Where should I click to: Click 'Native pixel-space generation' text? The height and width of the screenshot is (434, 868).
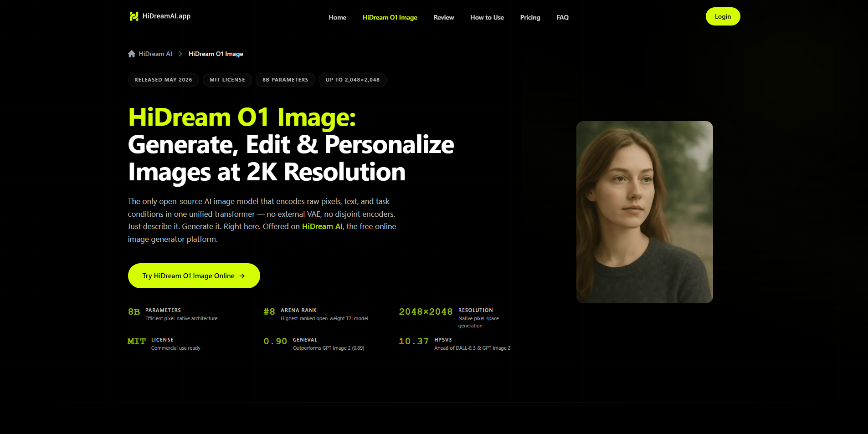point(478,322)
